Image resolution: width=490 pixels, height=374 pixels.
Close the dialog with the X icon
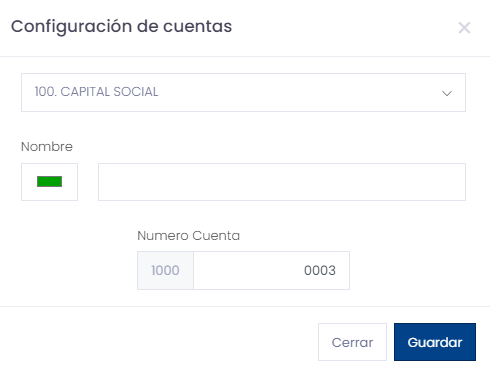coord(464,28)
